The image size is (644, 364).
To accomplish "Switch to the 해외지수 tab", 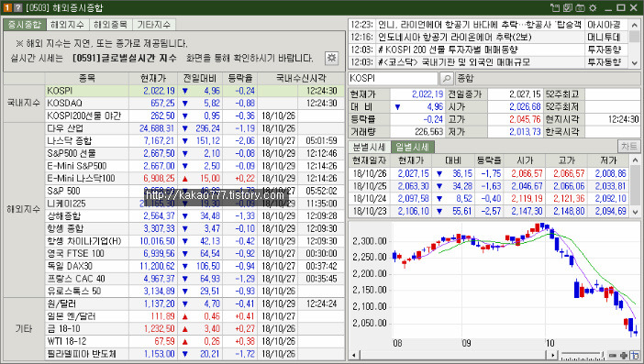I will pyautogui.click(x=68, y=25).
